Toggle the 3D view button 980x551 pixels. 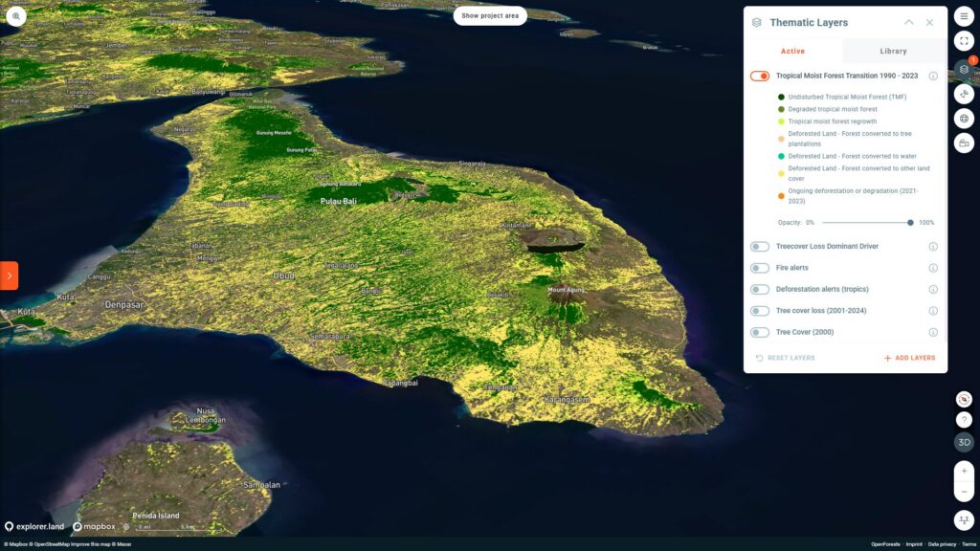coord(964,442)
